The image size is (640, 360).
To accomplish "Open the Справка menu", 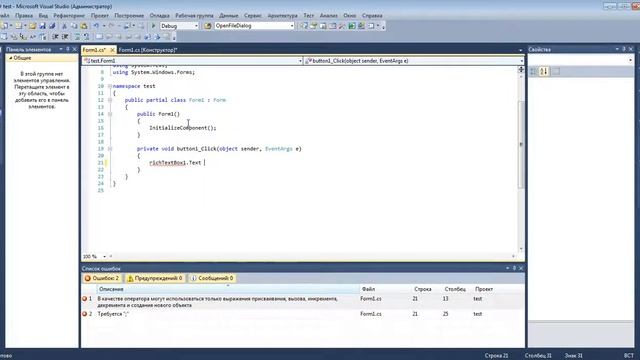I will (x=372, y=16).
